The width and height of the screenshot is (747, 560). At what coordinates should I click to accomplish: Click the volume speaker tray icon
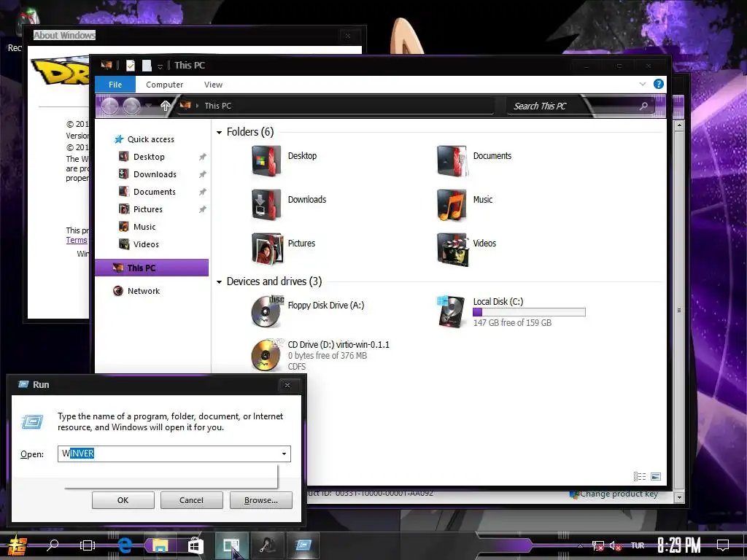[x=615, y=545]
